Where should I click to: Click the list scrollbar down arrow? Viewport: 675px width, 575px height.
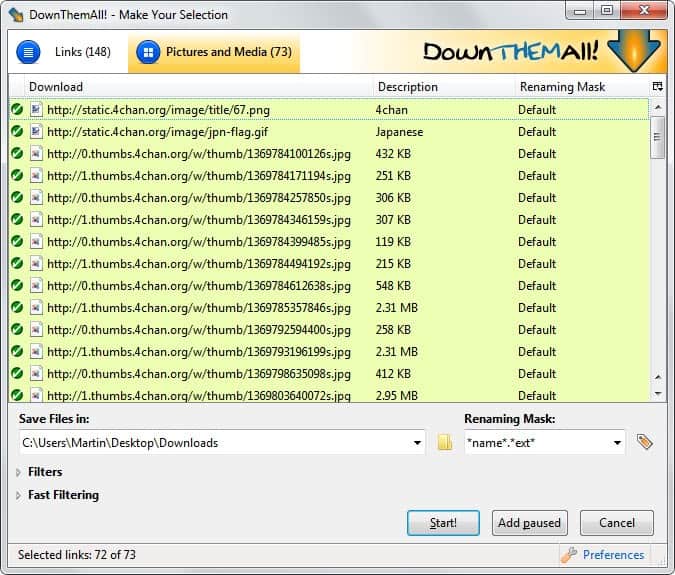click(x=658, y=393)
